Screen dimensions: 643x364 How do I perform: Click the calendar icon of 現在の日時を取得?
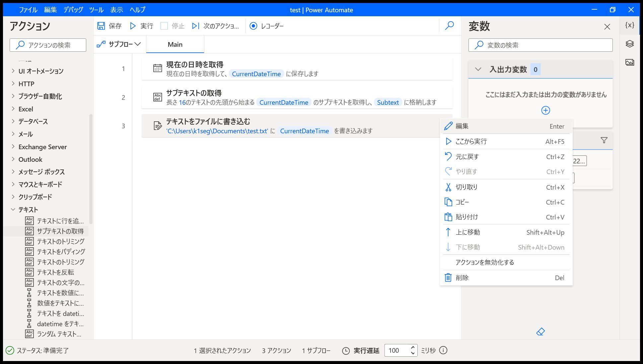(x=157, y=68)
